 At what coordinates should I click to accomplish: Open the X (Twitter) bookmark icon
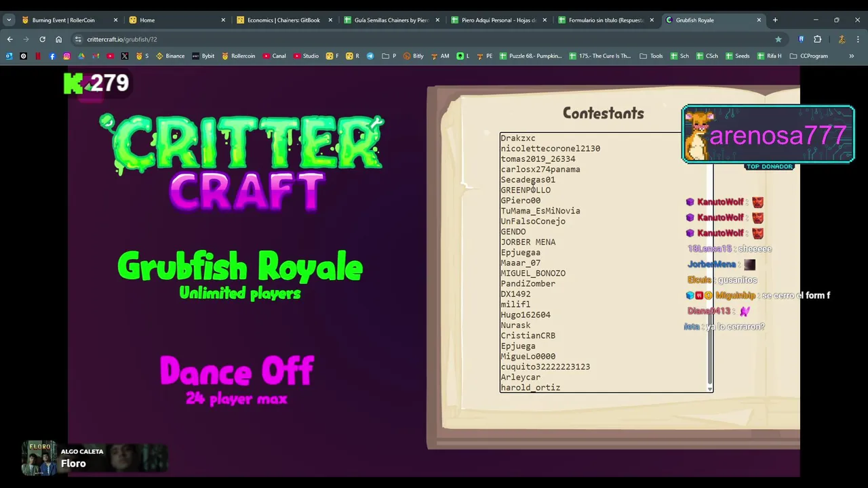click(125, 56)
